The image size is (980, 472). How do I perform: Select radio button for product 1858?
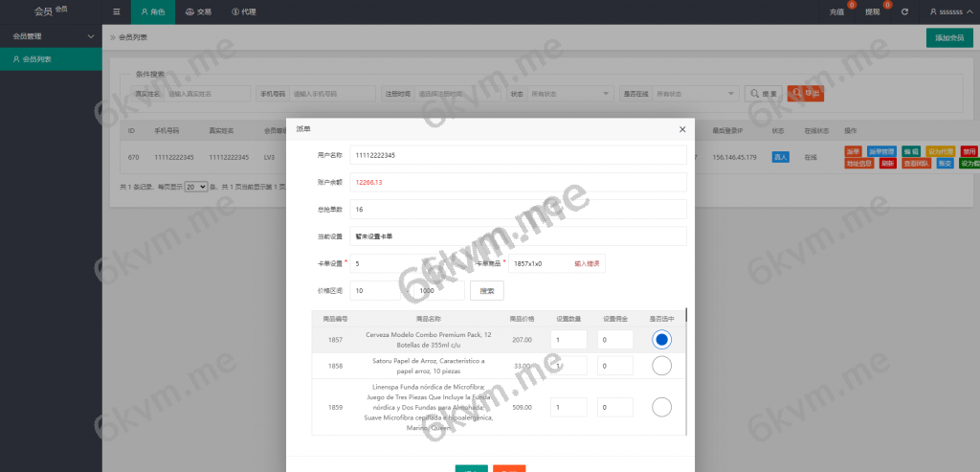point(661,366)
